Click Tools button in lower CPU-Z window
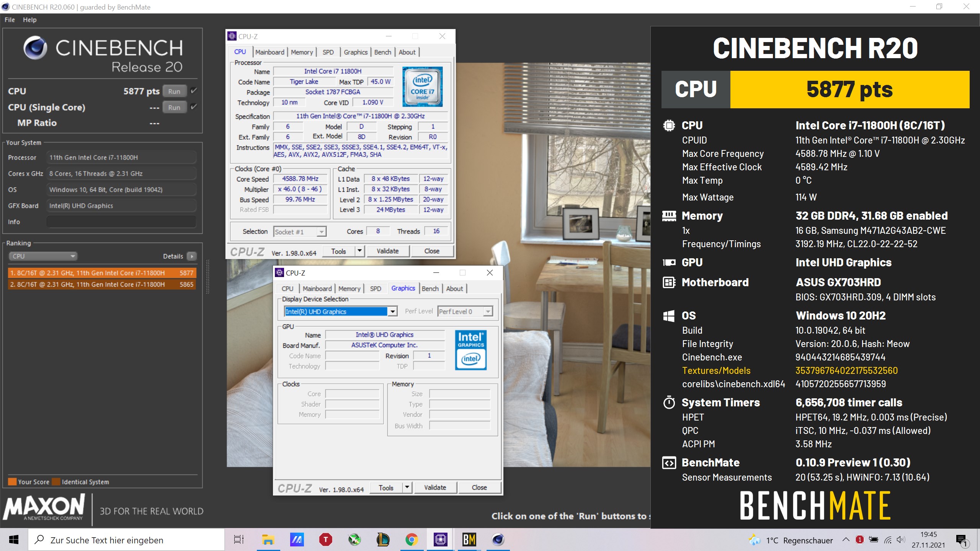 (386, 487)
